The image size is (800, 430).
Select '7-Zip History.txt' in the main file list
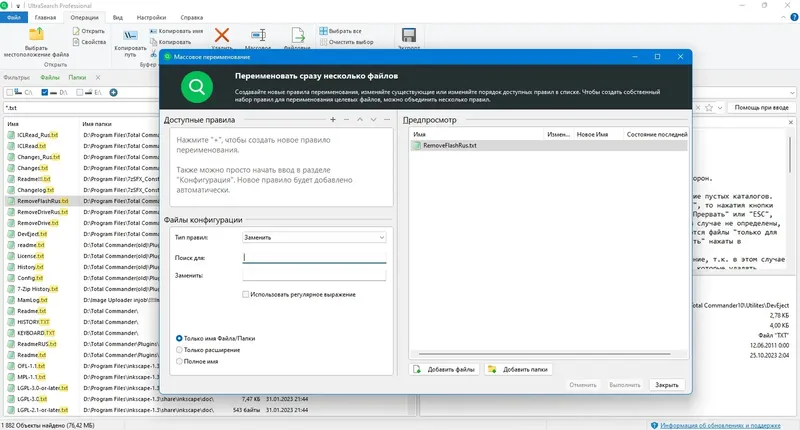pos(37,289)
